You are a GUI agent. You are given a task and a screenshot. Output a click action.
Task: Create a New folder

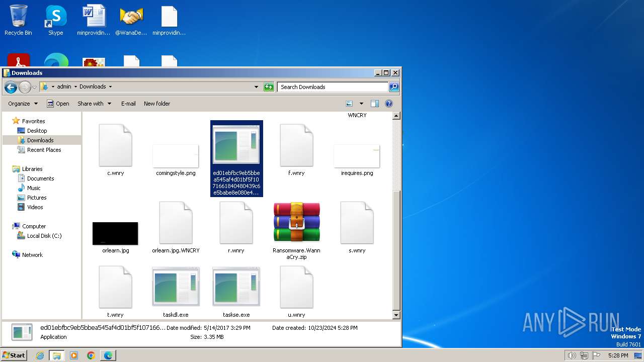tap(157, 104)
